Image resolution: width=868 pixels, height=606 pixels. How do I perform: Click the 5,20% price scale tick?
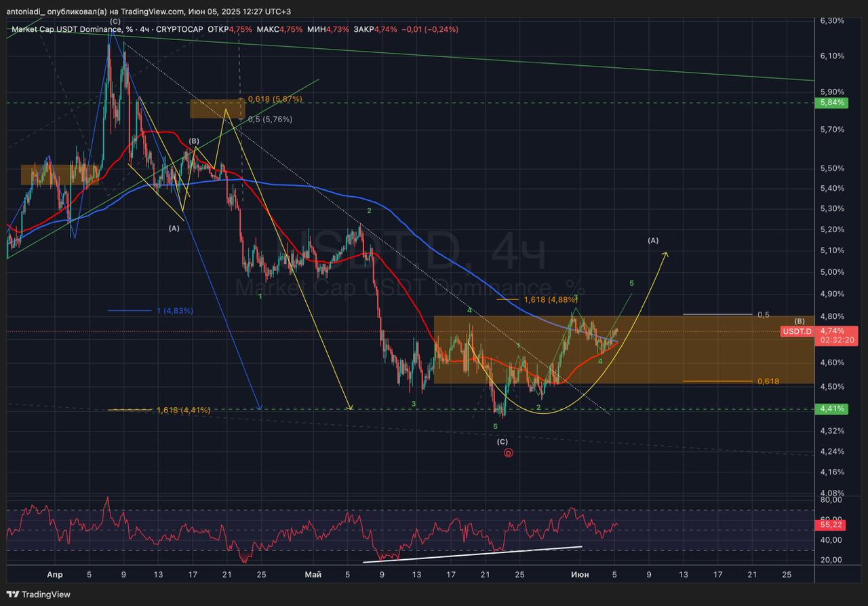(x=831, y=229)
